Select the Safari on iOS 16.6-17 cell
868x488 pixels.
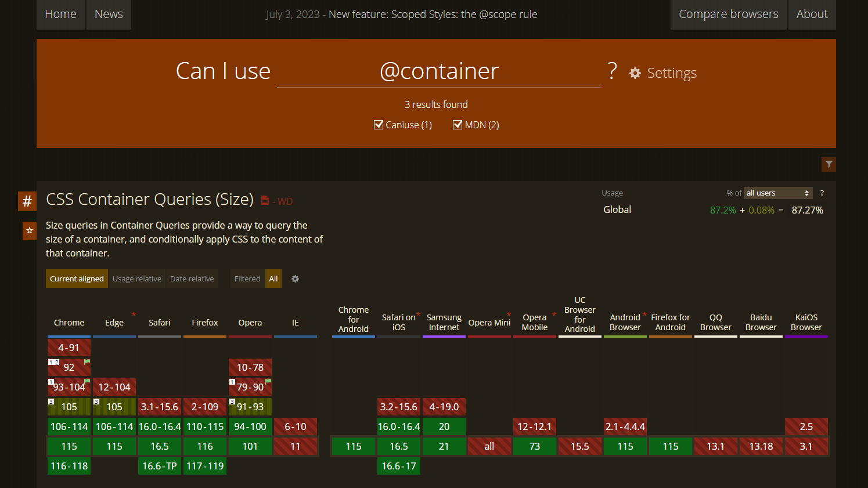coord(399,466)
